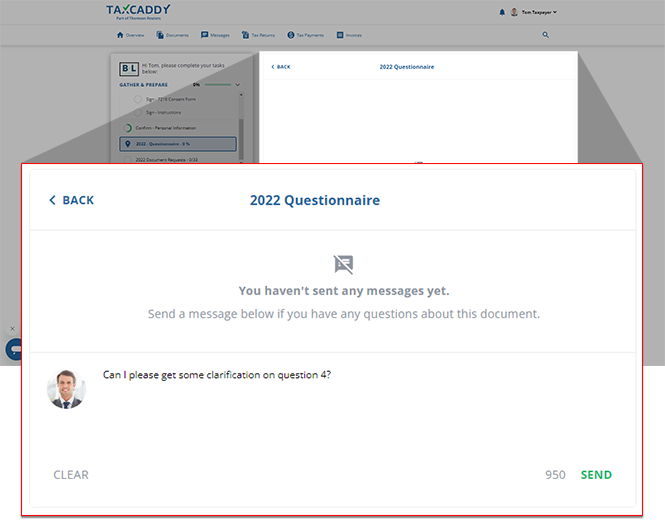665x524 pixels.
Task: Go to the Tax Payments tab
Action: click(305, 35)
